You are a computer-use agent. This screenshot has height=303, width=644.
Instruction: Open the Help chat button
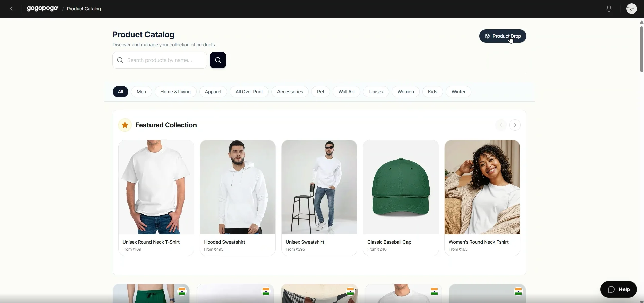click(x=618, y=290)
